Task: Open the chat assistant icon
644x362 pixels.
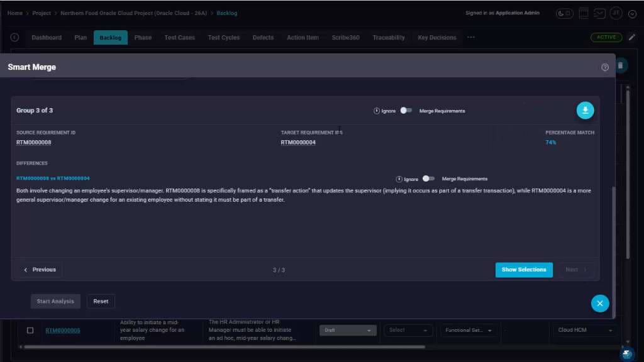Action: click(x=627, y=353)
